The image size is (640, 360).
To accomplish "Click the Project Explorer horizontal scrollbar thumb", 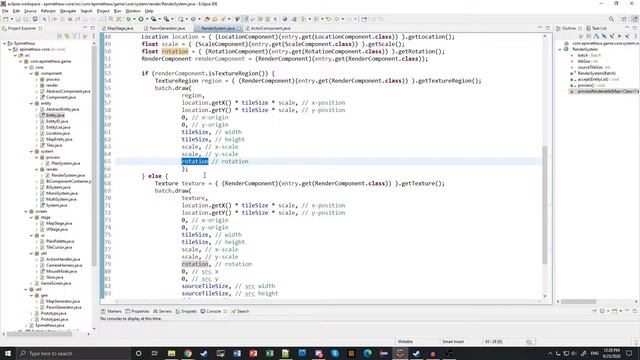I will [x=40, y=334].
